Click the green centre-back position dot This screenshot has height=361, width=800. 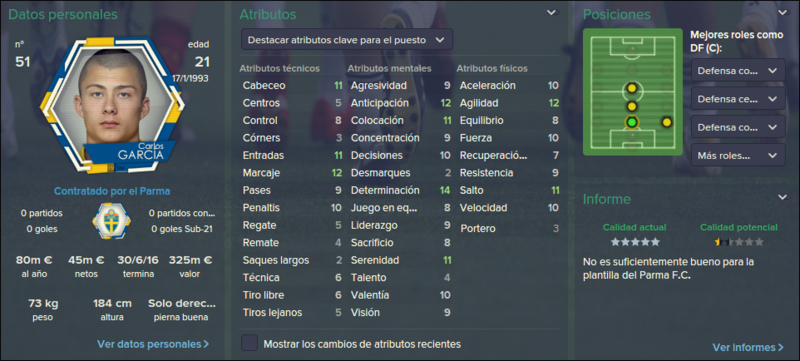pos(632,122)
